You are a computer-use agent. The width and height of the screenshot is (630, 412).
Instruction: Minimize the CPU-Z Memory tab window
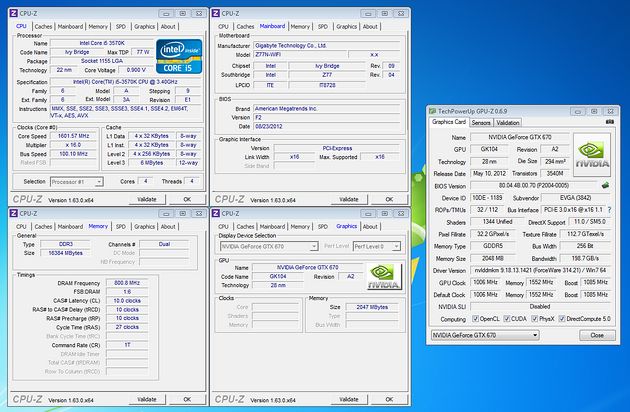click(x=166, y=214)
